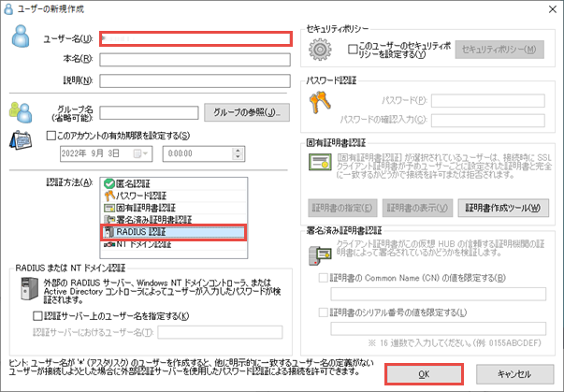The image size is (564, 392).
Task: Open the expiration date dropdown
Action: (x=141, y=153)
